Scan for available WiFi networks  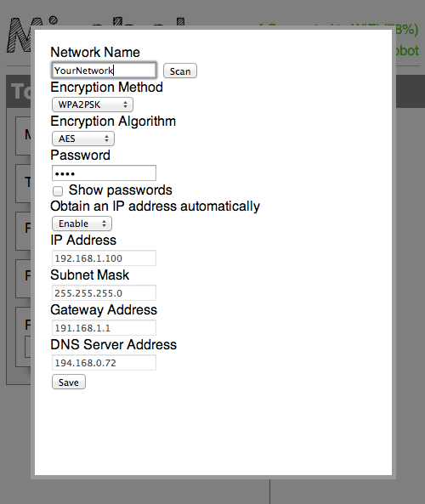tap(180, 71)
